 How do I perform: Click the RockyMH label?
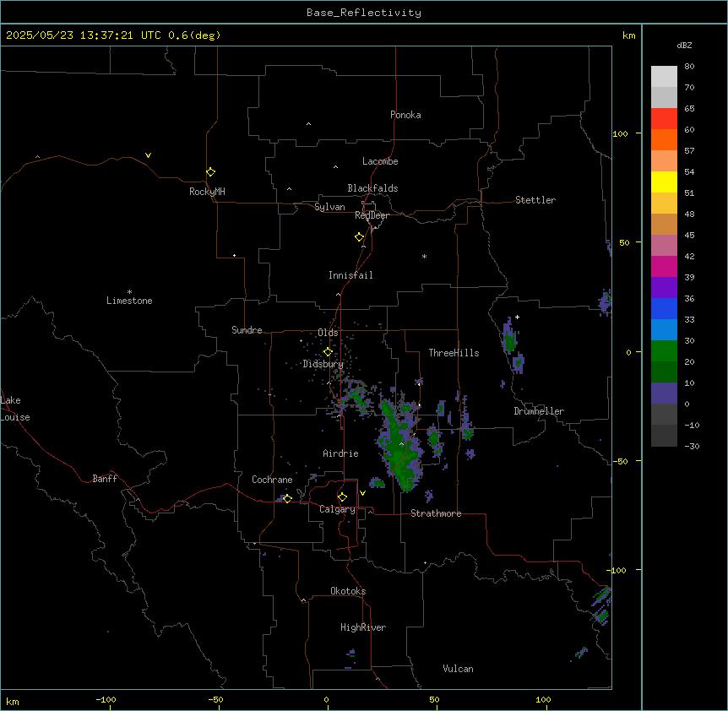207,192
